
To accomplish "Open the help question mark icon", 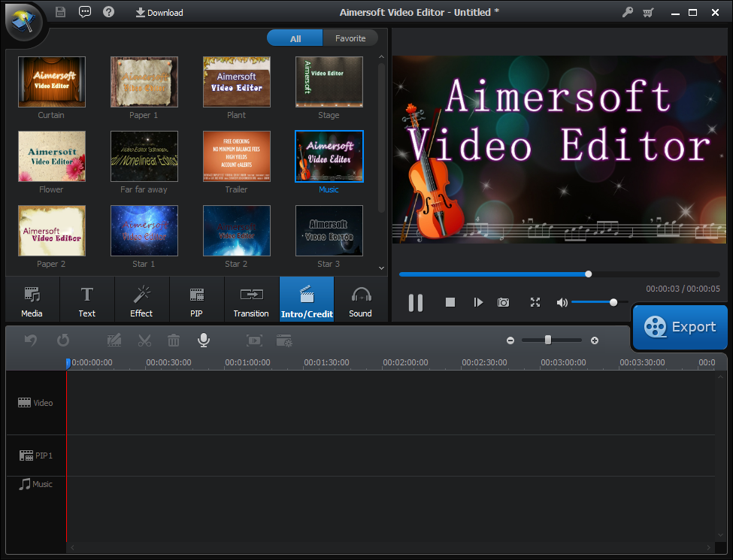I will (108, 12).
